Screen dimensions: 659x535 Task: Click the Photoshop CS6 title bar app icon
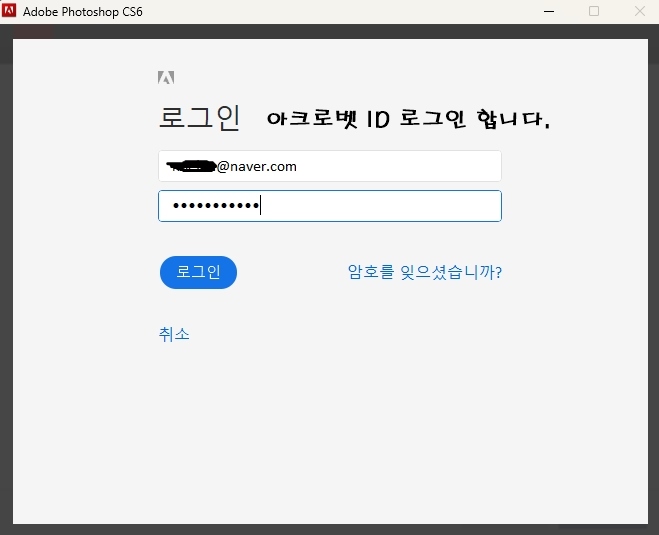point(9,11)
